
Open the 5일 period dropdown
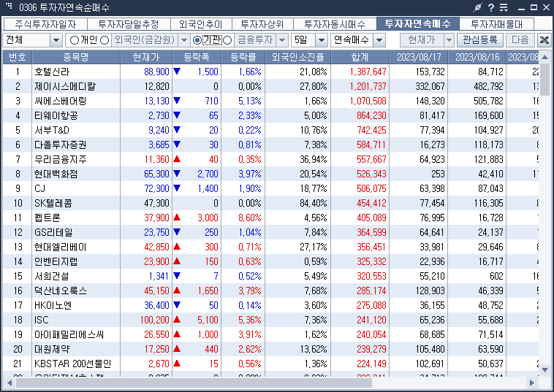pos(321,40)
